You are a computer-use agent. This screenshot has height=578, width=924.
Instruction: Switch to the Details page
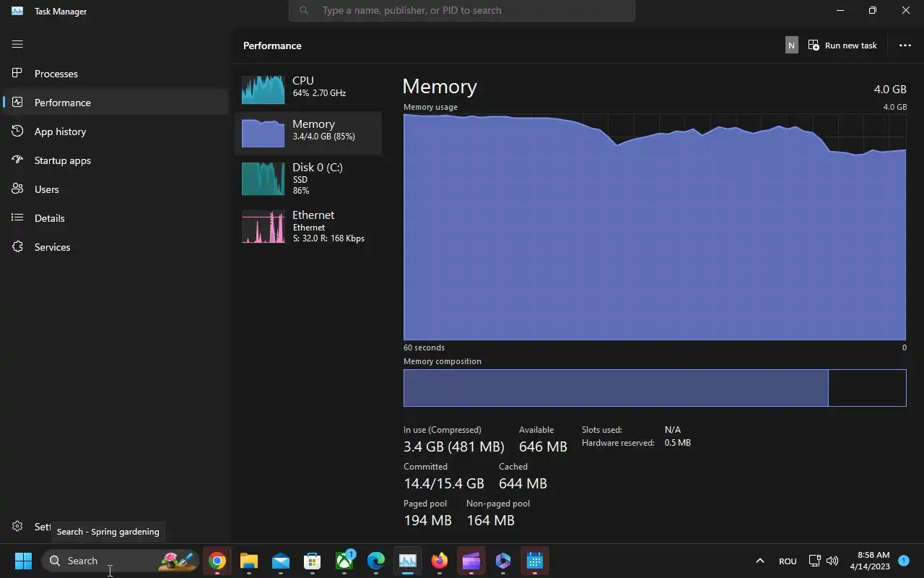click(x=115, y=217)
